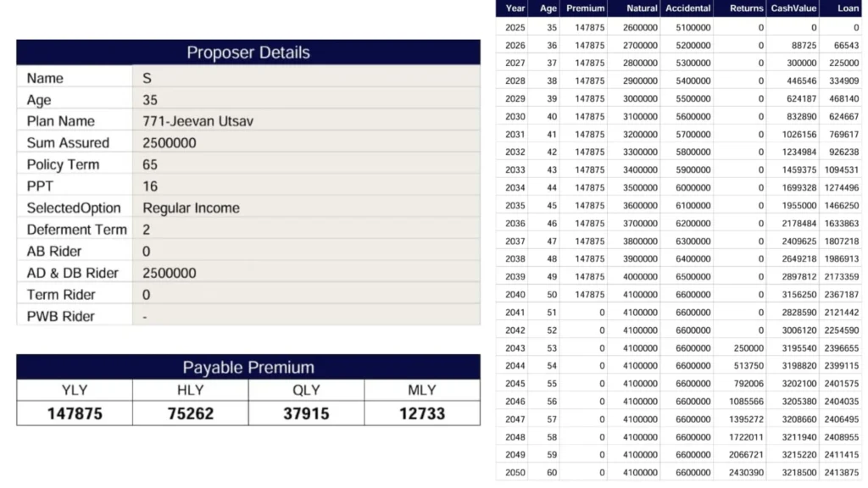Click the Payable Premium header bar

tap(248, 367)
